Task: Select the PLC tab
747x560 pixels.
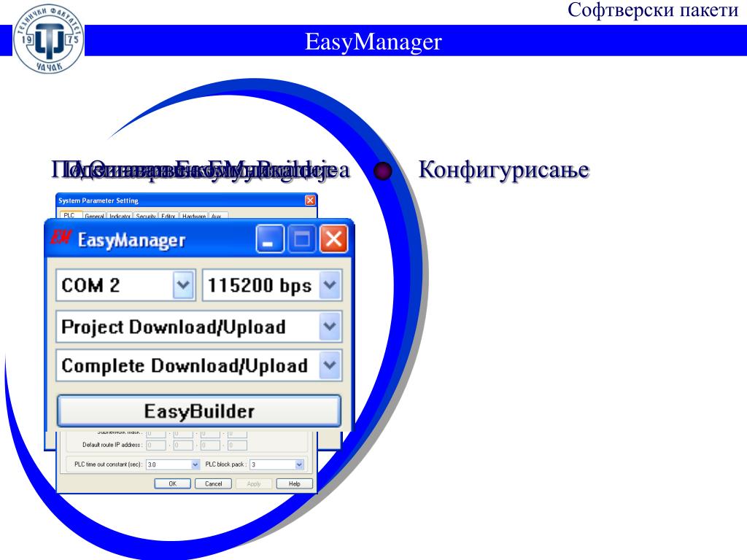Action: (69, 215)
